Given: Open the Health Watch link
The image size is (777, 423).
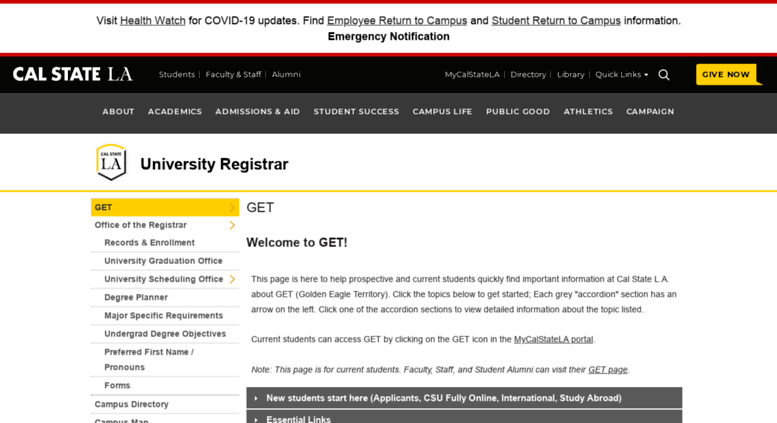Looking at the screenshot, I should tap(153, 21).
